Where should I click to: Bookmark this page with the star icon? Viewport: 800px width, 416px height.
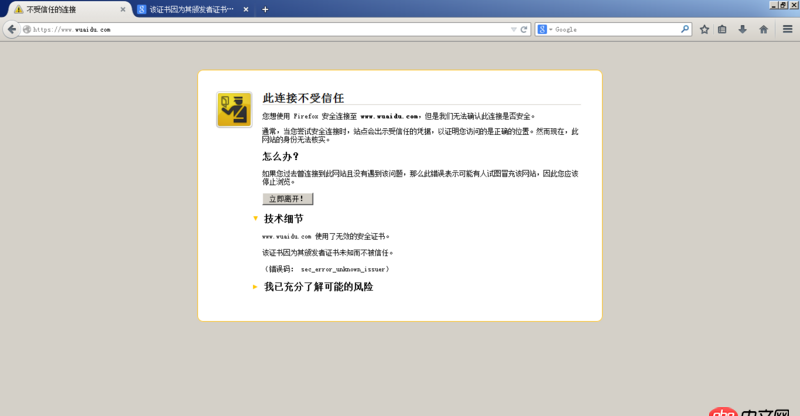click(705, 30)
